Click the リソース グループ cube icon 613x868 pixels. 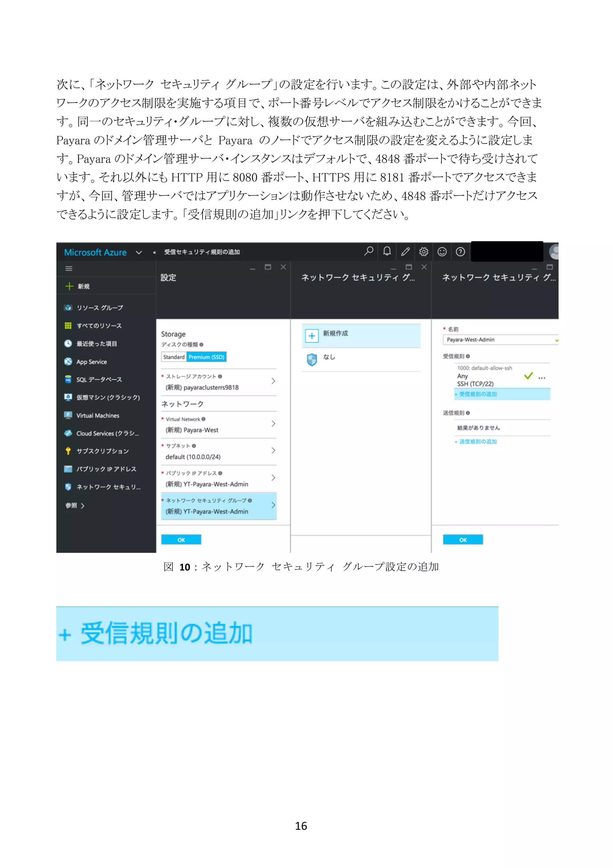click(68, 308)
